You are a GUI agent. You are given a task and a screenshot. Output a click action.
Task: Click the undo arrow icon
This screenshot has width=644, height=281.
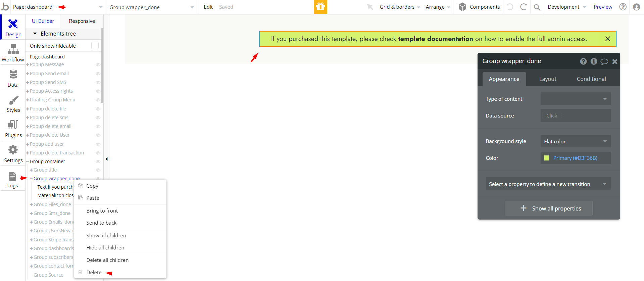pyautogui.click(x=510, y=7)
